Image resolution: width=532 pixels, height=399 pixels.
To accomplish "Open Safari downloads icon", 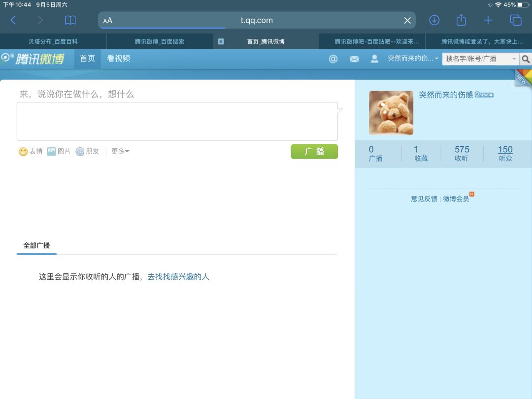I will click(434, 20).
